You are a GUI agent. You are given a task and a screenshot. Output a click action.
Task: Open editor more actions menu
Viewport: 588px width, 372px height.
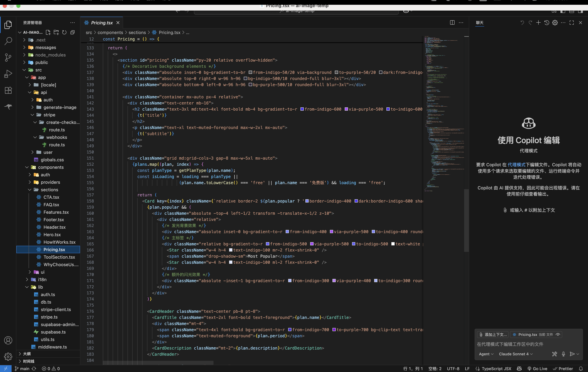(461, 22)
